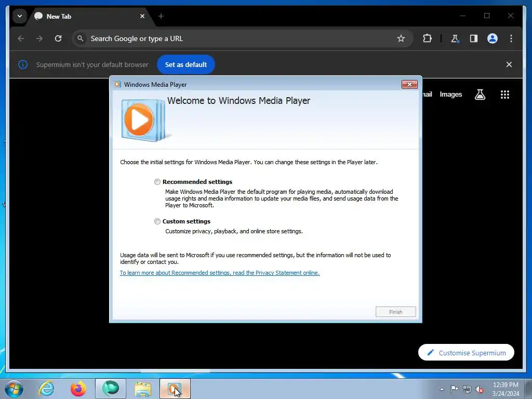Click the Show desktop strip beside the clock
532x399 pixels.
pos(528,389)
